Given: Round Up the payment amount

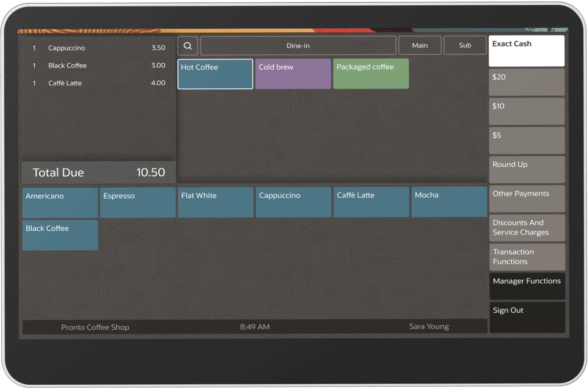Looking at the screenshot, I should (x=526, y=169).
